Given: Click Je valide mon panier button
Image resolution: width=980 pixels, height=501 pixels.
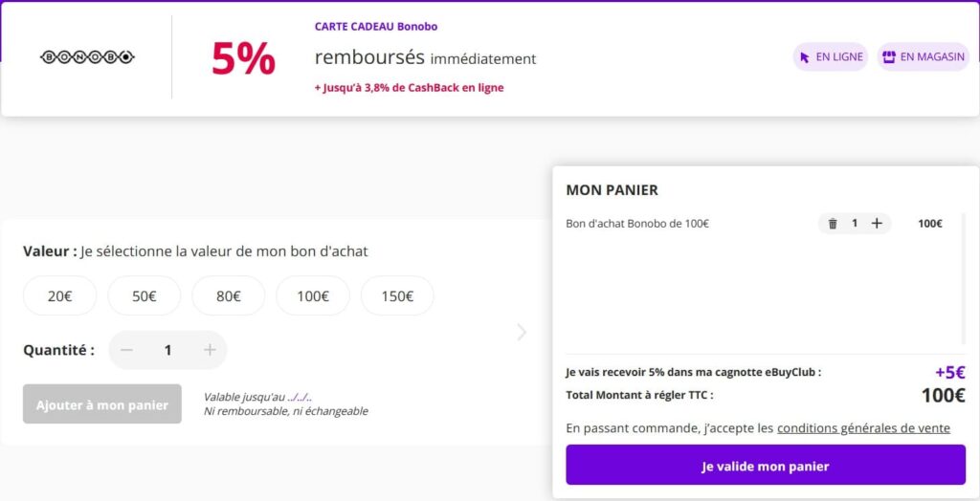Looking at the screenshot, I should click(x=765, y=466).
